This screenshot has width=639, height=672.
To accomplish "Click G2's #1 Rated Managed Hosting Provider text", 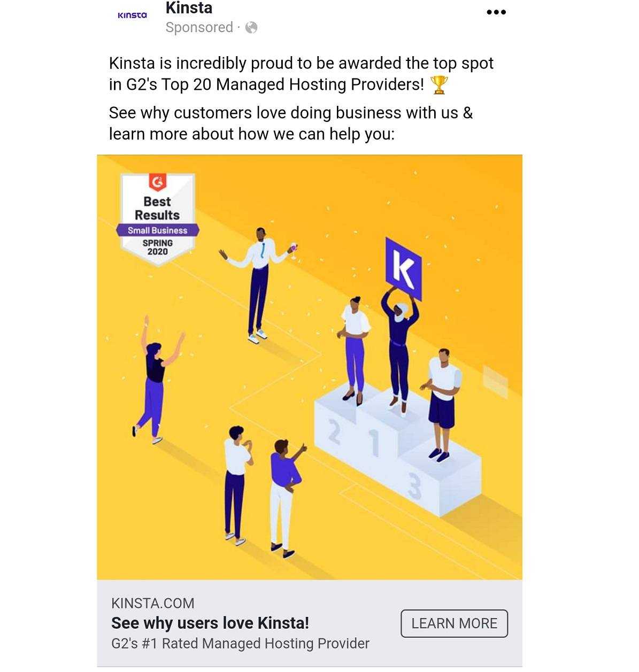I will pos(240,644).
